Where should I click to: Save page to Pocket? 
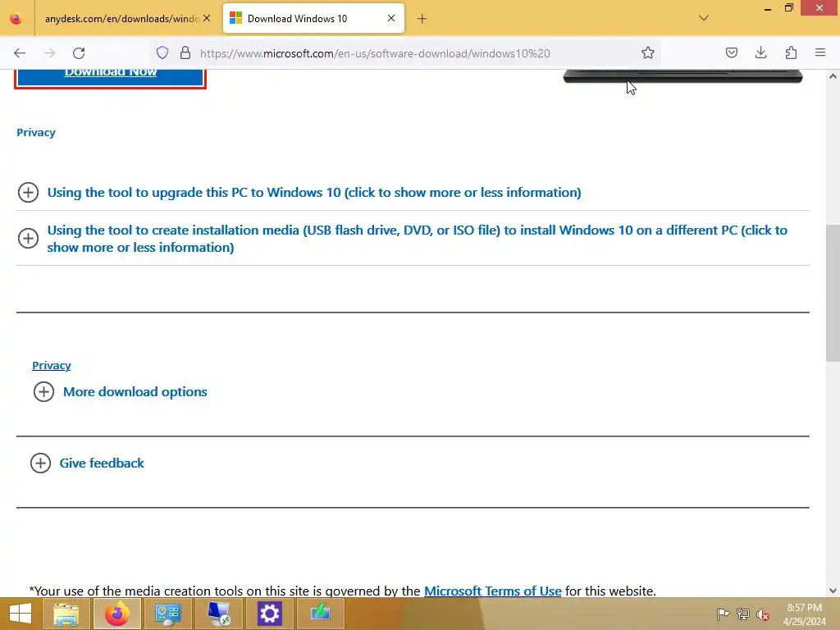731,53
